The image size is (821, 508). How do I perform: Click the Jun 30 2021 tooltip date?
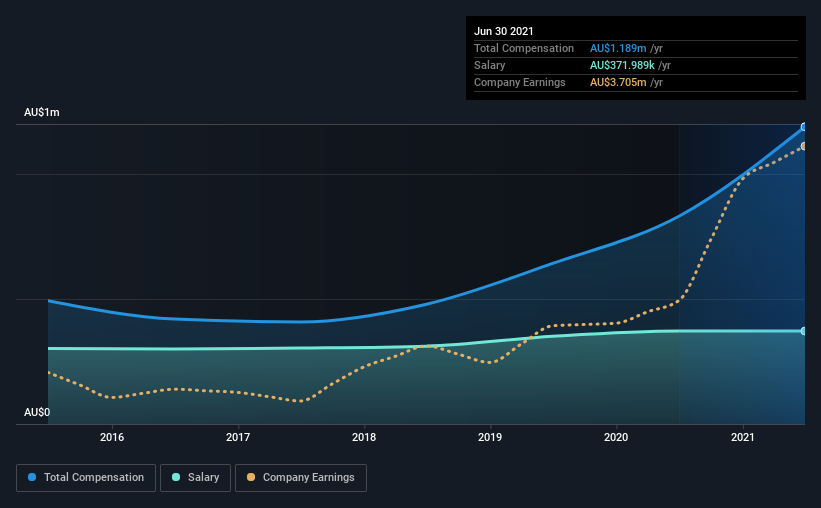504,31
